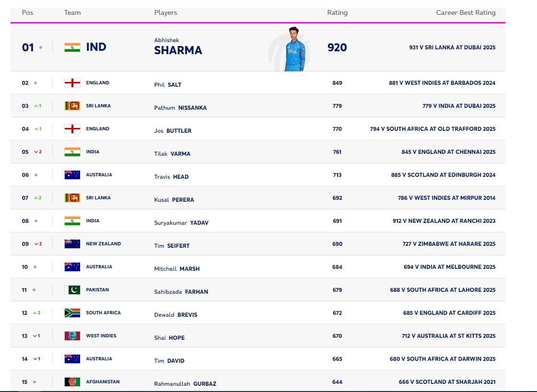
Task: Click England flag next to Phil Salt
Action: (x=72, y=83)
